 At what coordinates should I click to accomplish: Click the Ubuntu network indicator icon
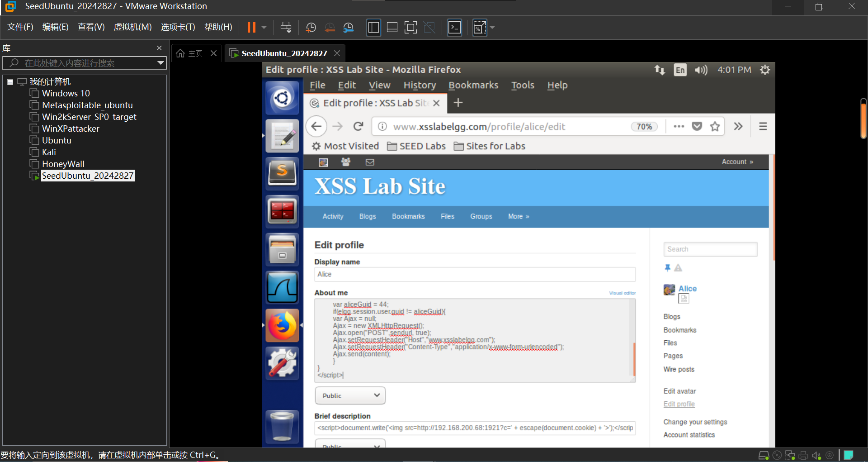click(660, 70)
